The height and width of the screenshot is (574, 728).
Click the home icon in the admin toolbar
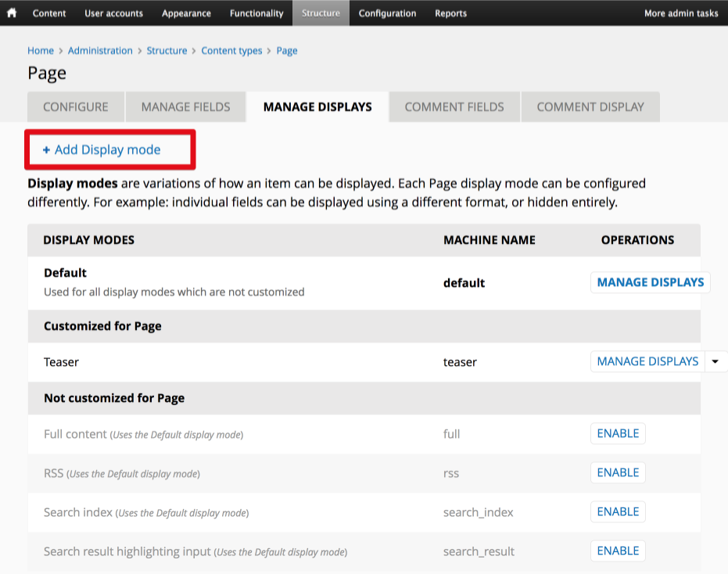[x=11, y=13]
